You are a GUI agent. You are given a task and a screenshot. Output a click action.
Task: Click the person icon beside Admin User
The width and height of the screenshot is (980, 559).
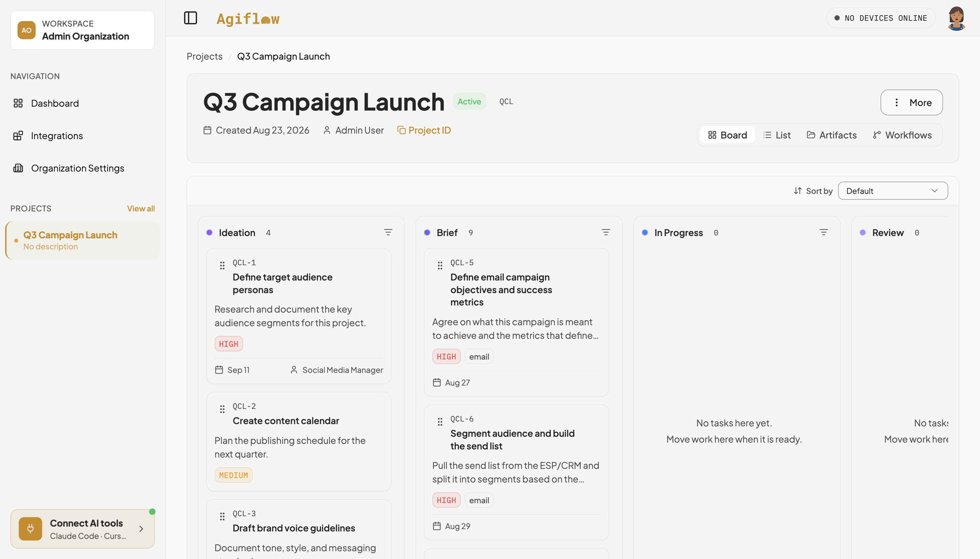[x=327, y=130]
